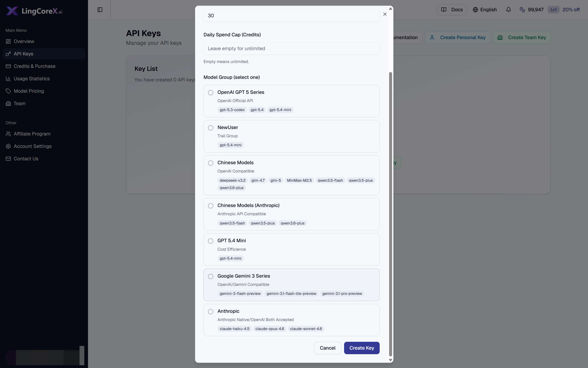Select OpenAI GPT 5 Series radio button

(x=211, y=93)
